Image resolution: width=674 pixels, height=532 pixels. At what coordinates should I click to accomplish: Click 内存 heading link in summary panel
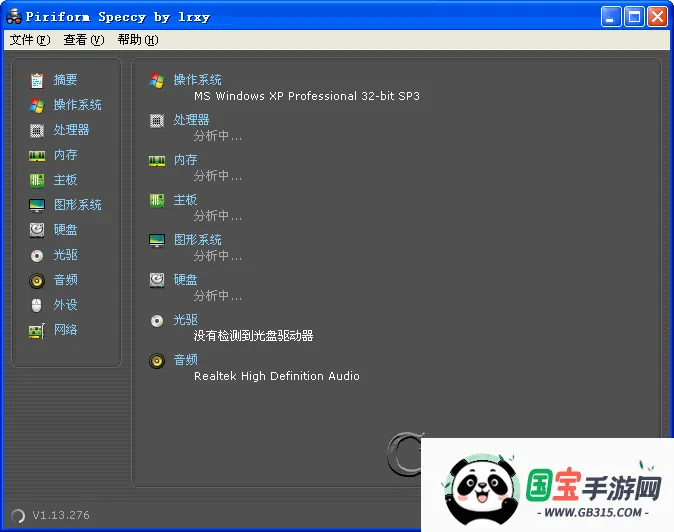point(185,159)
